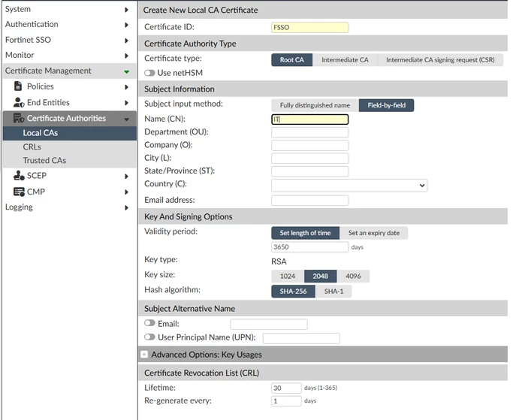The height and width of the screenshot is (420, 519).
Task: Expand the Monitor menu arrow
Action: pyautogui.click(x=126, y=56)
